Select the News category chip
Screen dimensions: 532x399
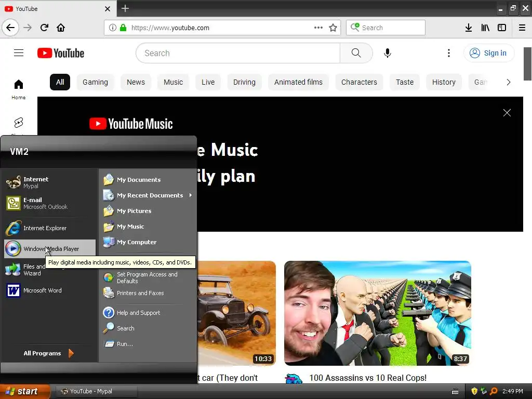[136, 82]
